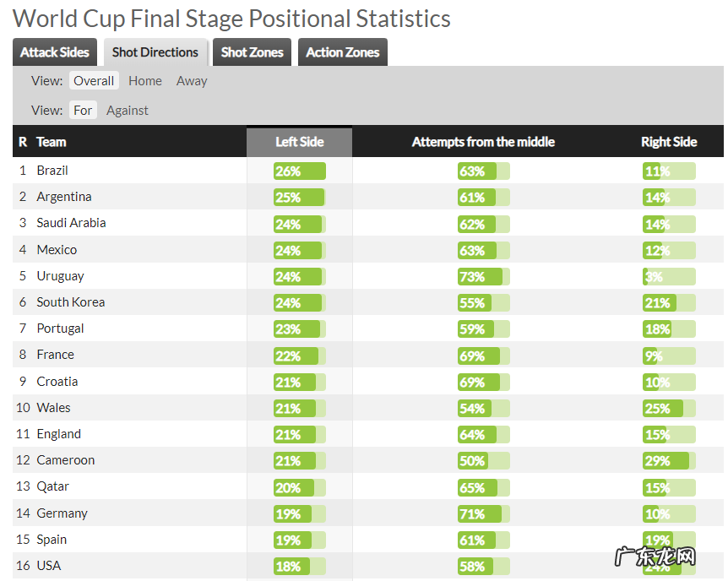
Task: Sort by Attempts from the middle
Action: (x=483, y=142)
